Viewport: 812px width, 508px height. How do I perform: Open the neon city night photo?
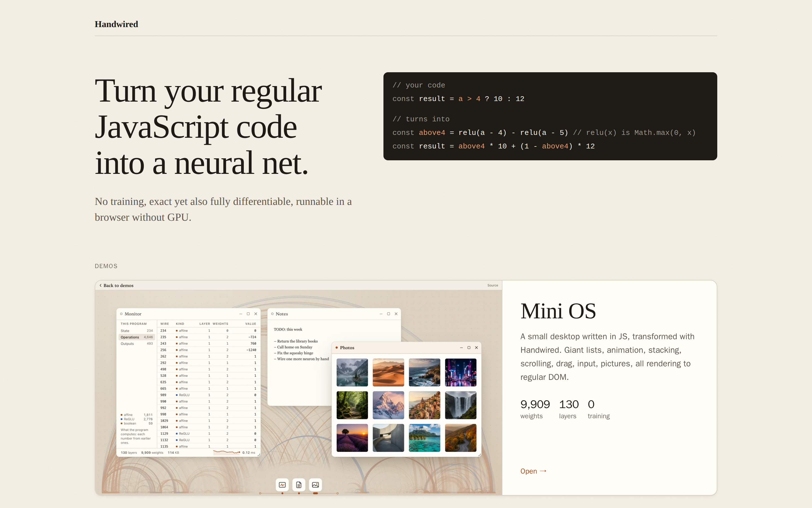coord(461,372)
